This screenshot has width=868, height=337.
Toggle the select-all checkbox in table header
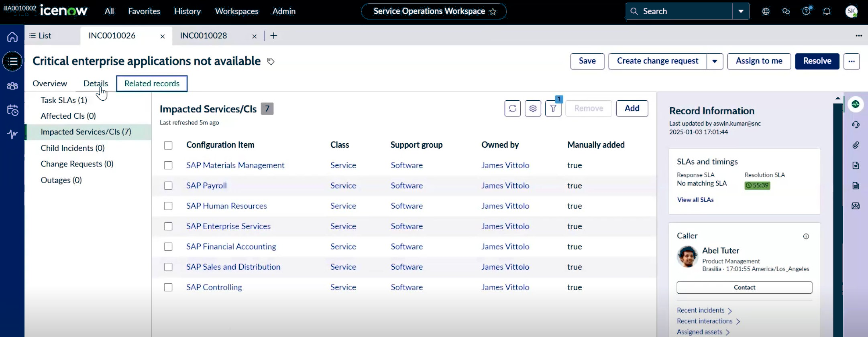[168, 145]
